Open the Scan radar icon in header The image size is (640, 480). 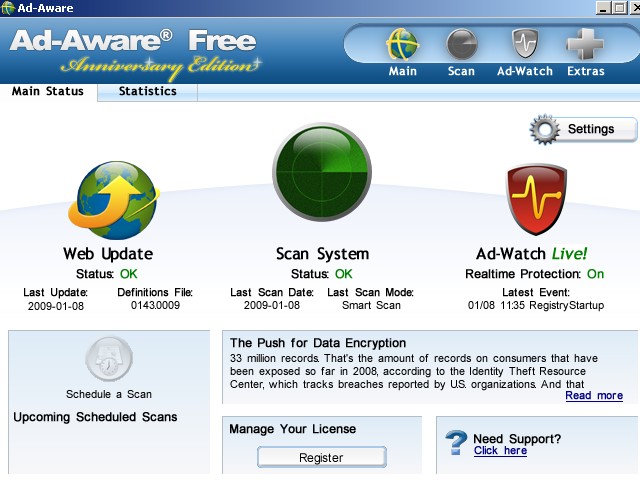[x=462, y=44]
